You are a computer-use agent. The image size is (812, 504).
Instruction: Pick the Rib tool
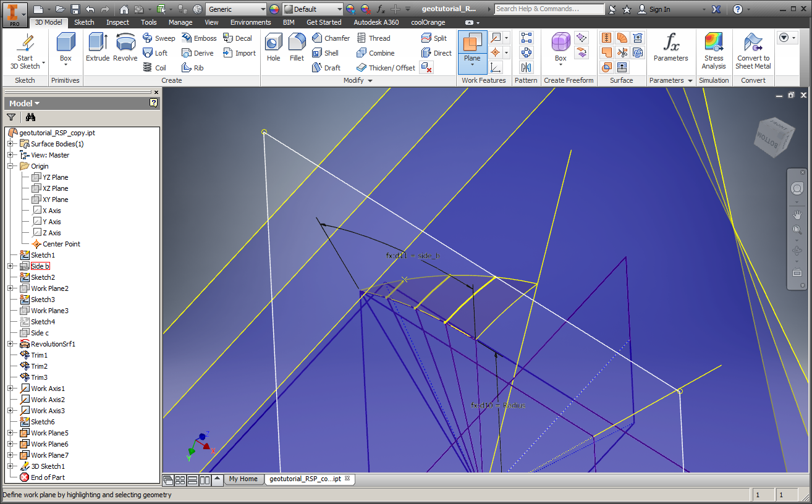point(192,68)
